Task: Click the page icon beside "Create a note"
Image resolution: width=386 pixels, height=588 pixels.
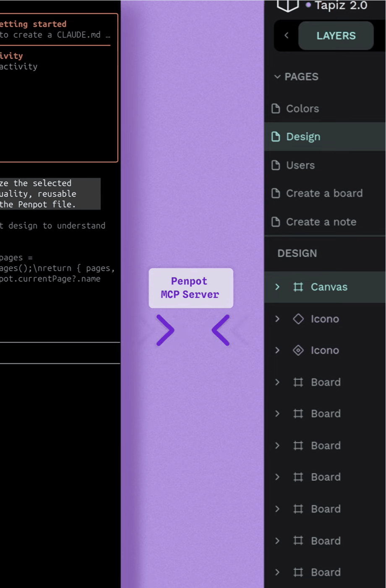Action: [x=276, y=222]
